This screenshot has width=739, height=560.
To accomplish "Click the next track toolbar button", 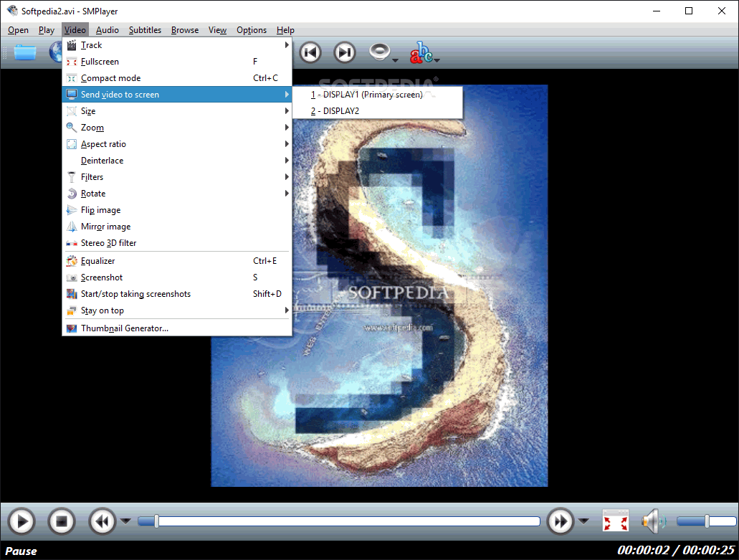I will (345, 52).
